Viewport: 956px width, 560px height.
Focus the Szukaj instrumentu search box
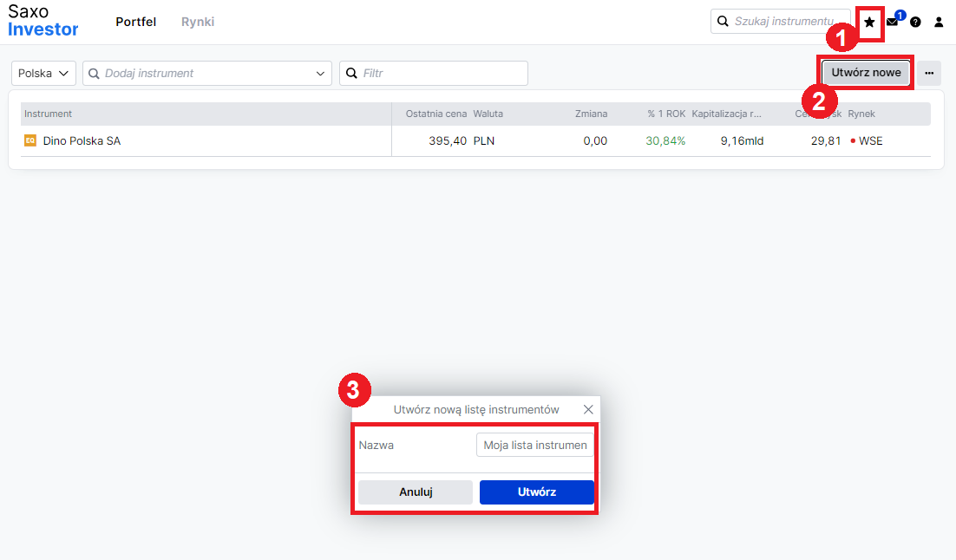point(781,22)
